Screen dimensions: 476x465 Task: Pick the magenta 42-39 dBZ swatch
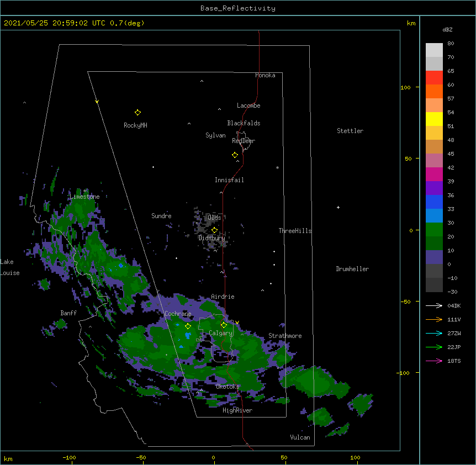coord(434,174)
